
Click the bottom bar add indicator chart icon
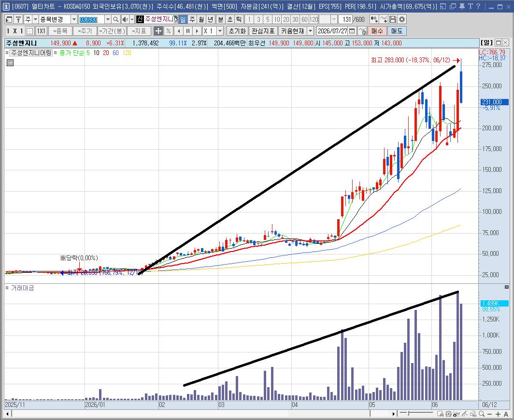coord(457,414)
